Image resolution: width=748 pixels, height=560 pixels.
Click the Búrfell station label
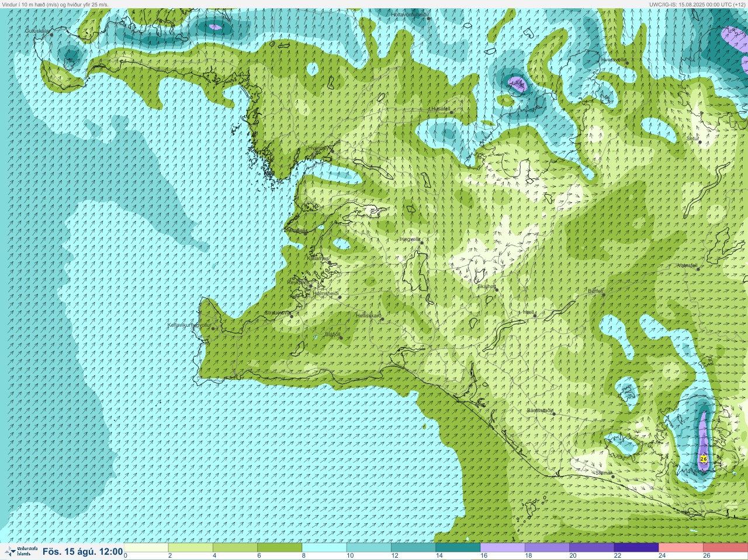click(x=595, y=291)
